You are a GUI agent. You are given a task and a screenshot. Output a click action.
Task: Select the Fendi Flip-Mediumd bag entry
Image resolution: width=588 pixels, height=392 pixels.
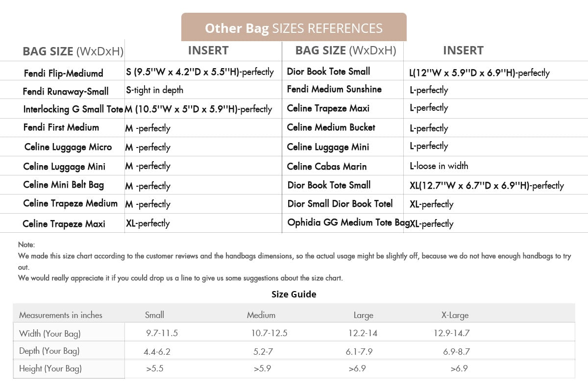64,73
